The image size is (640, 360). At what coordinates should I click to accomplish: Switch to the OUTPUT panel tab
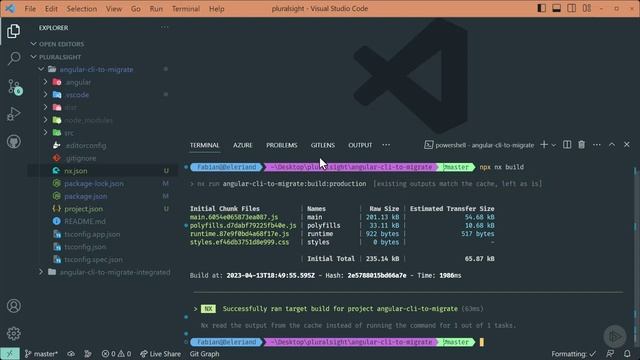tap(360, 145)
